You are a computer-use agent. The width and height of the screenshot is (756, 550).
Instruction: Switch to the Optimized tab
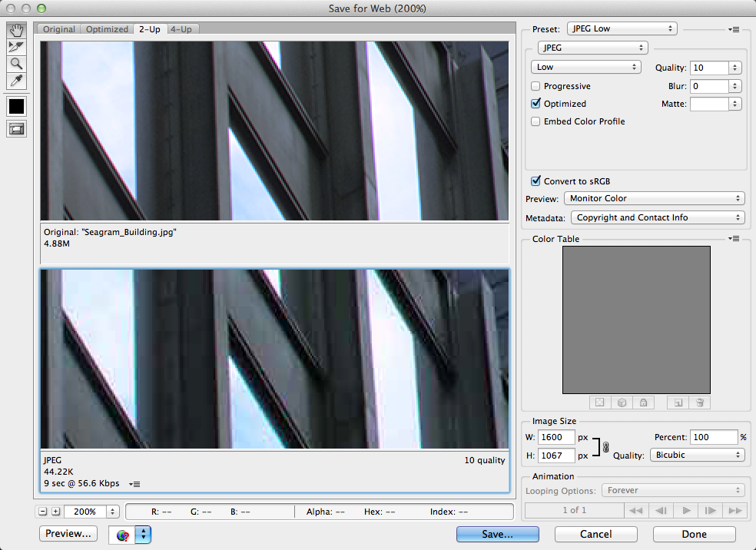tap(107, 28)
